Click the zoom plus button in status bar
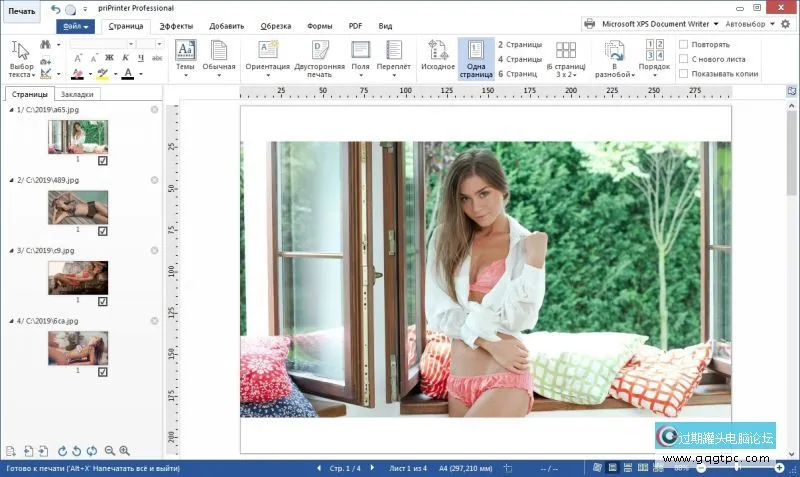The height and width of the screenshot is (477, 800). (x=780, y=467)
